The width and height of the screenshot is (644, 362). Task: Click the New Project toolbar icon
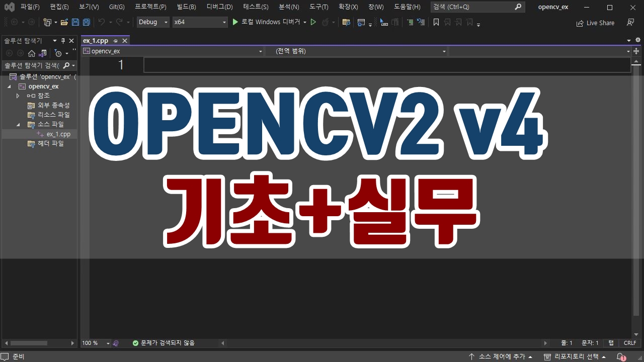coord(47,22)
